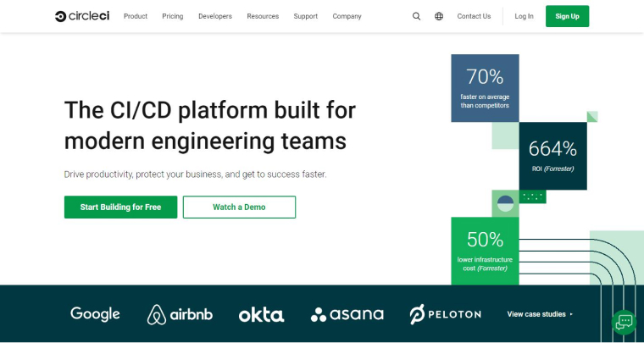Click the Airbnb logo
644x343 pixels.
180,315
